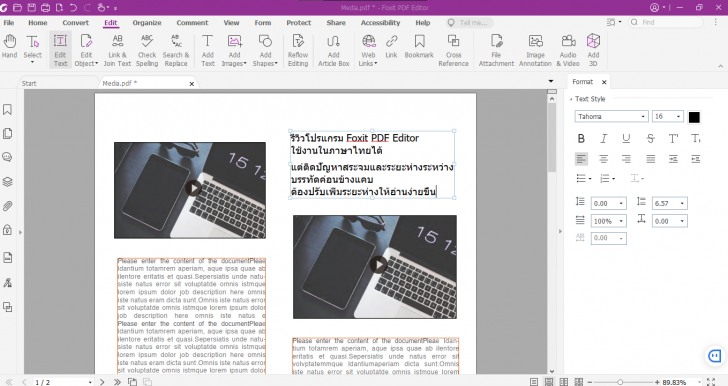The width and height of the screenshot is (728, 386).
Task: Open the Attachments side panel
Action: click(x=7, y=206)
